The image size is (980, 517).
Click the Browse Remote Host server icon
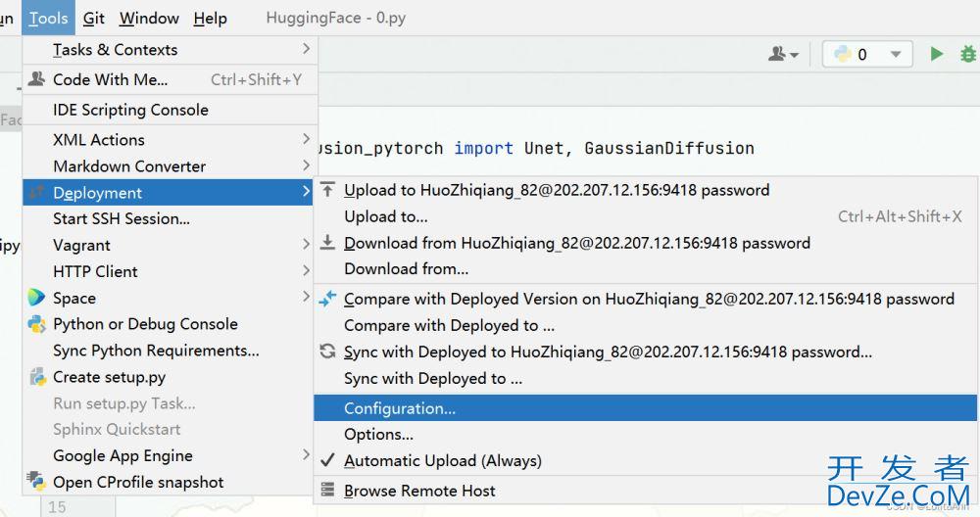coord(327,491)
